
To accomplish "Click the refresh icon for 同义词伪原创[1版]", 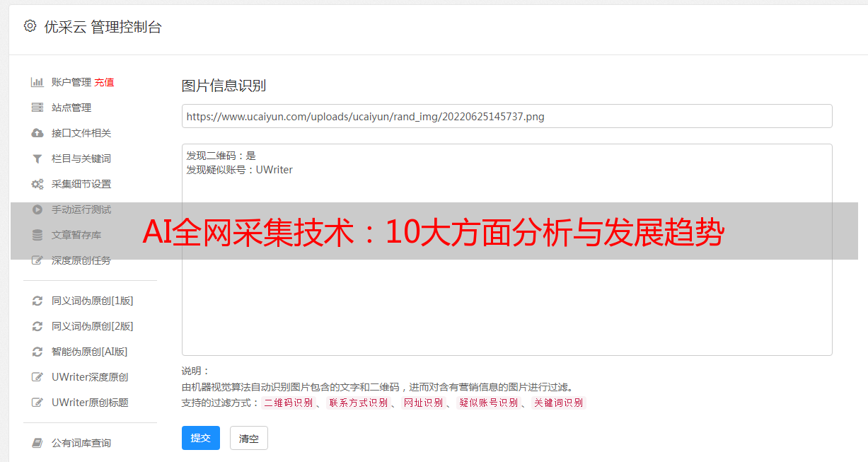I will pos(37,301).
